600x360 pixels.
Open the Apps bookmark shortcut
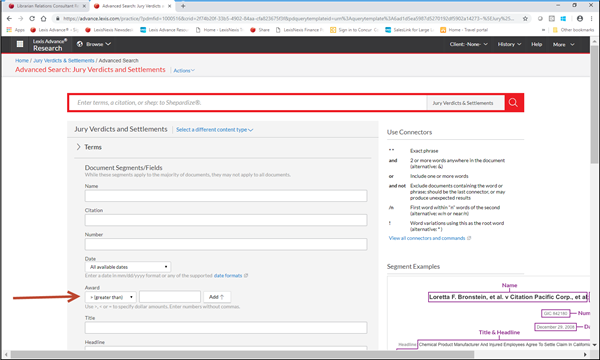click(16, 30)
